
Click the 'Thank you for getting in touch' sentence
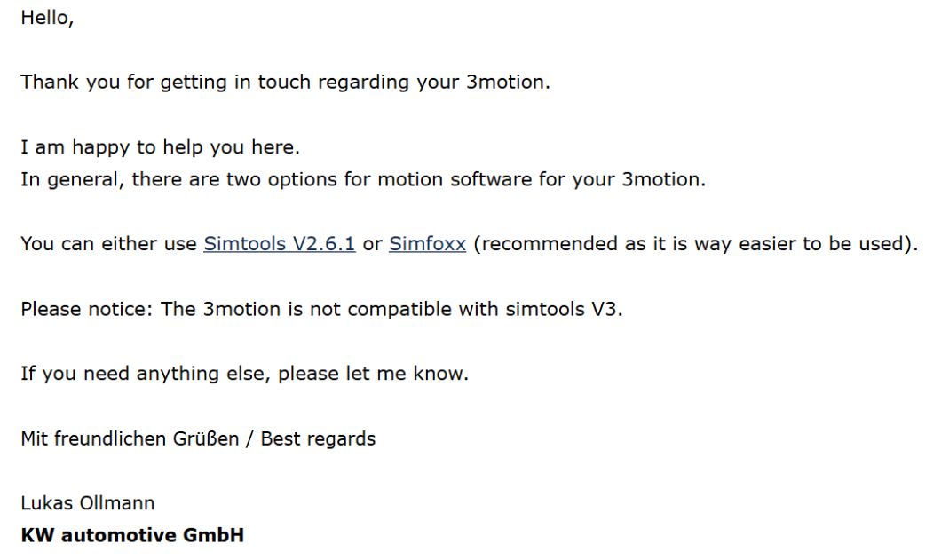click(x=285, y=83)
